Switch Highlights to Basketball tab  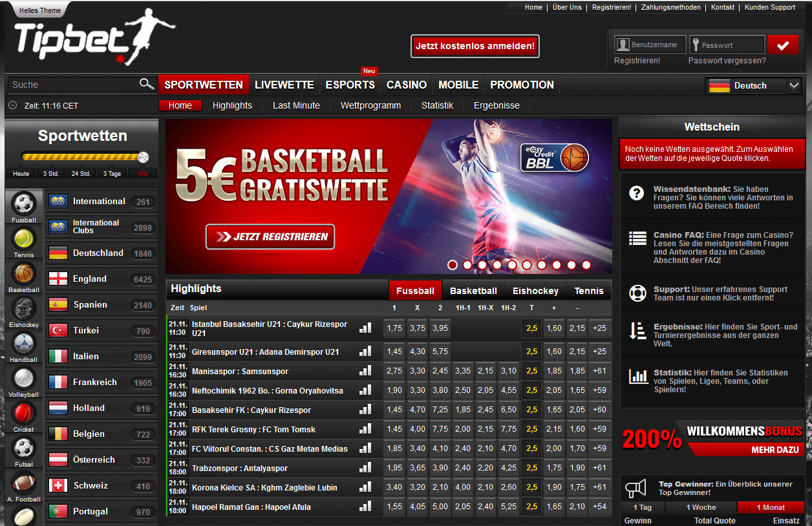pyautogui.click(x=474, y=291)
